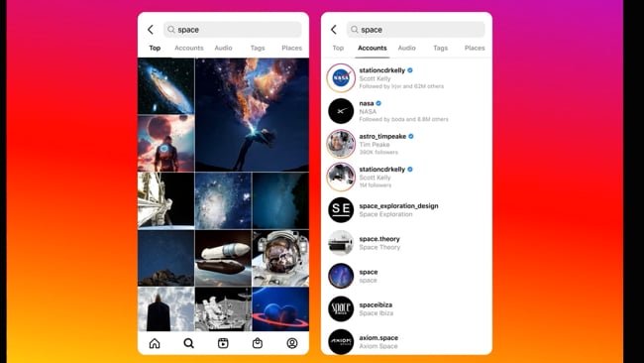Open astronaut facing red planet thumbnail

tap(165, 144)
